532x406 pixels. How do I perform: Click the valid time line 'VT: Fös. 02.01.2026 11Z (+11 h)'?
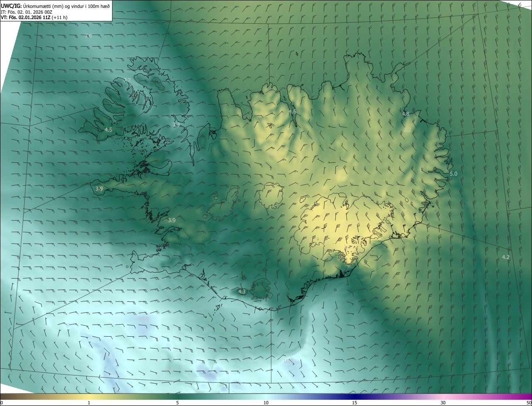pos(34,17)
